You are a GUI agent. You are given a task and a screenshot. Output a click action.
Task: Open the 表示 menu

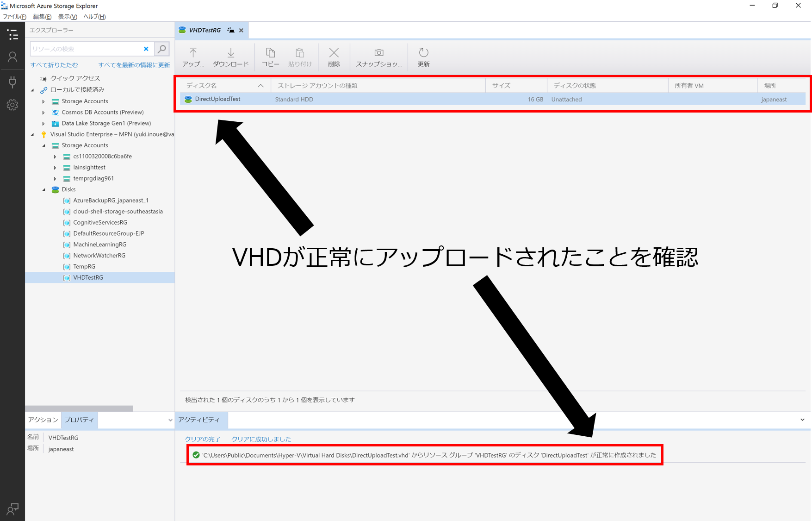point(68,17)
